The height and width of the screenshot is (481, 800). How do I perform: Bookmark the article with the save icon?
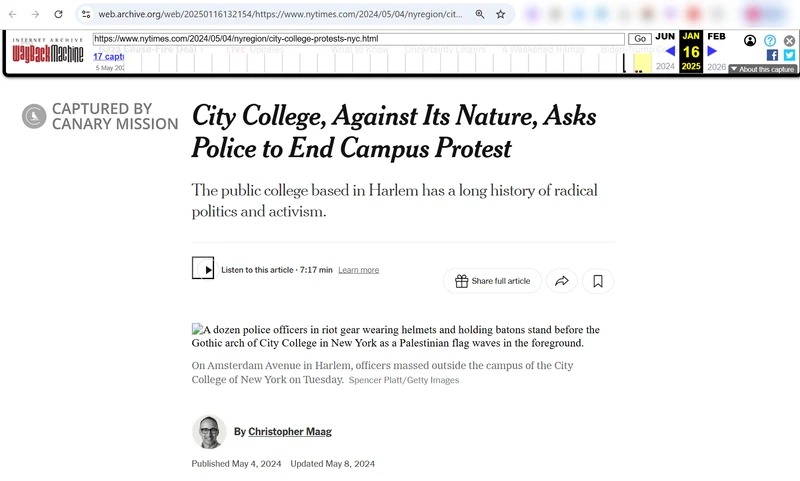(598, 281)
